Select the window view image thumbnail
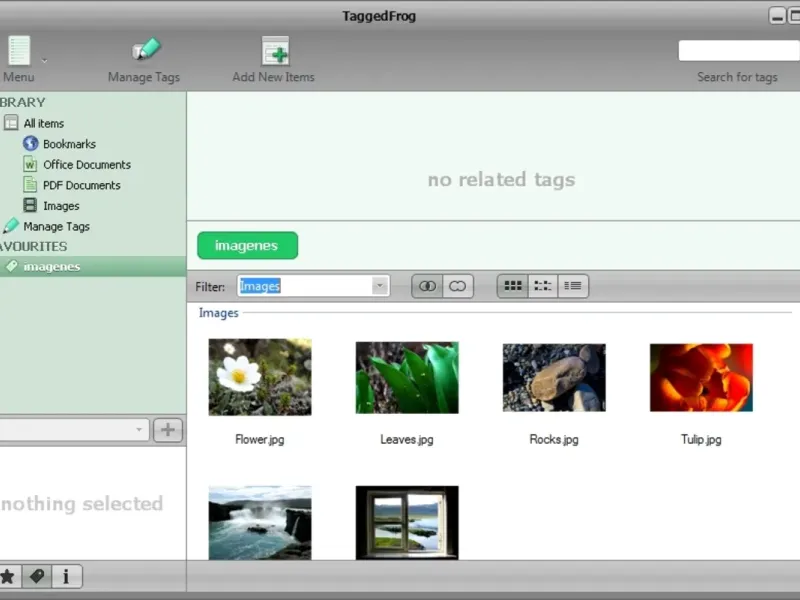This screenshot has height=600, width=800. (407, 523)
